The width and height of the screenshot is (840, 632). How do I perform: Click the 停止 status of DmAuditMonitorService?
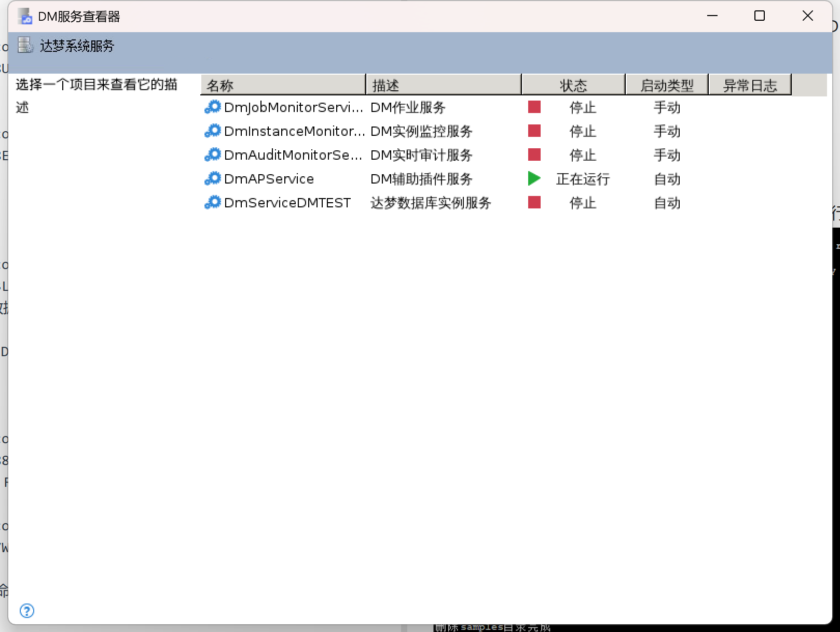point(583,155)
